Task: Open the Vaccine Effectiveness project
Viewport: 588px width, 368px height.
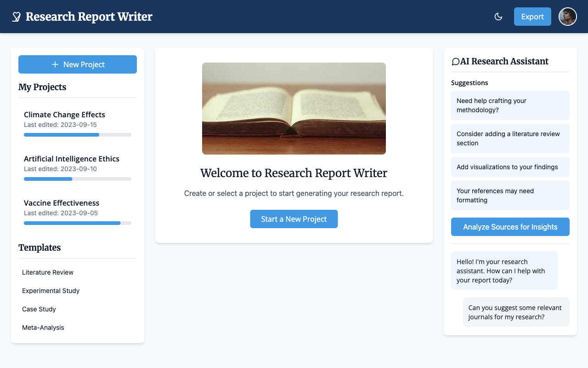Action: pyautogui.click(x=61, y=203)
